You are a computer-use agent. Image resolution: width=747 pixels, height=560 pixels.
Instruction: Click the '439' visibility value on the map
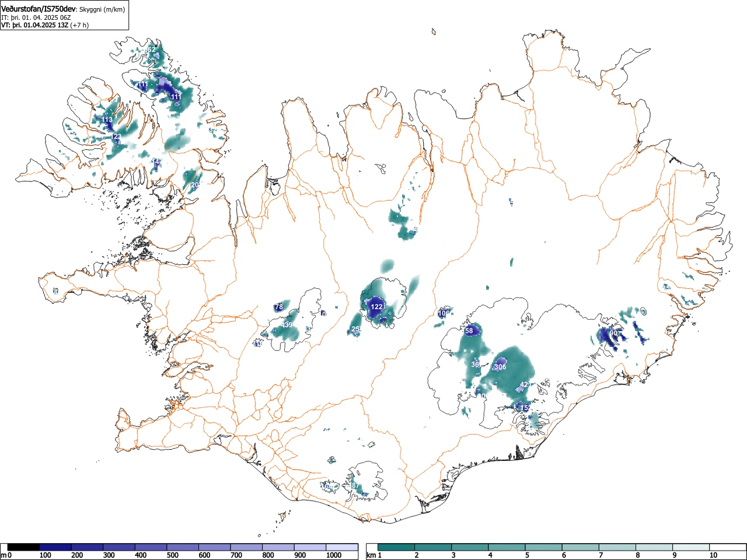287,325
